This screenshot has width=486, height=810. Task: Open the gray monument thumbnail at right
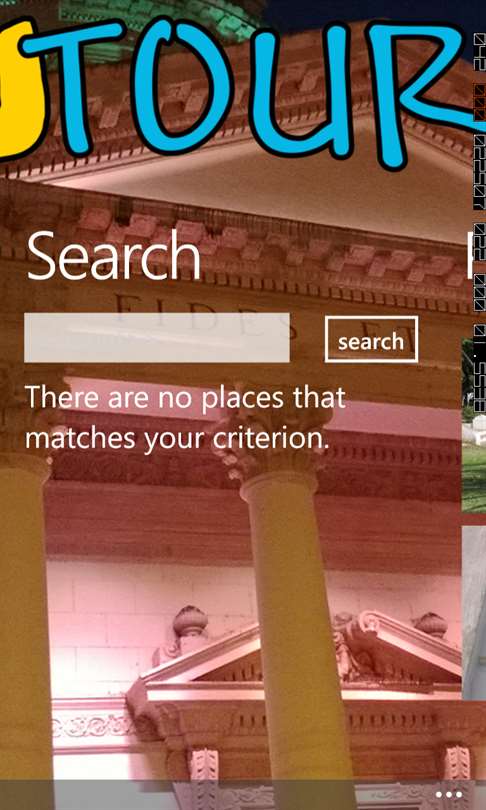tap(474, 613)
